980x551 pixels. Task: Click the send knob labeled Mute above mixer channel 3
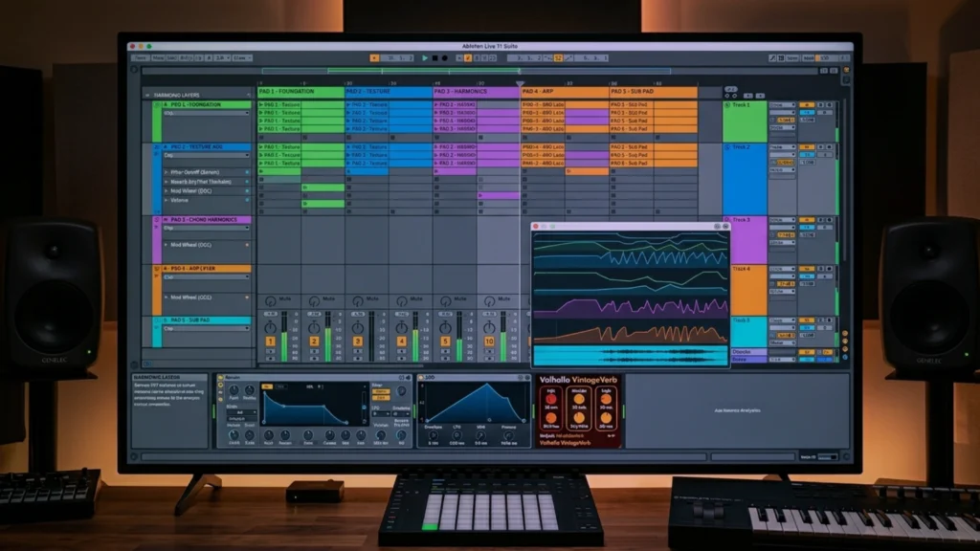click(358, 301)
